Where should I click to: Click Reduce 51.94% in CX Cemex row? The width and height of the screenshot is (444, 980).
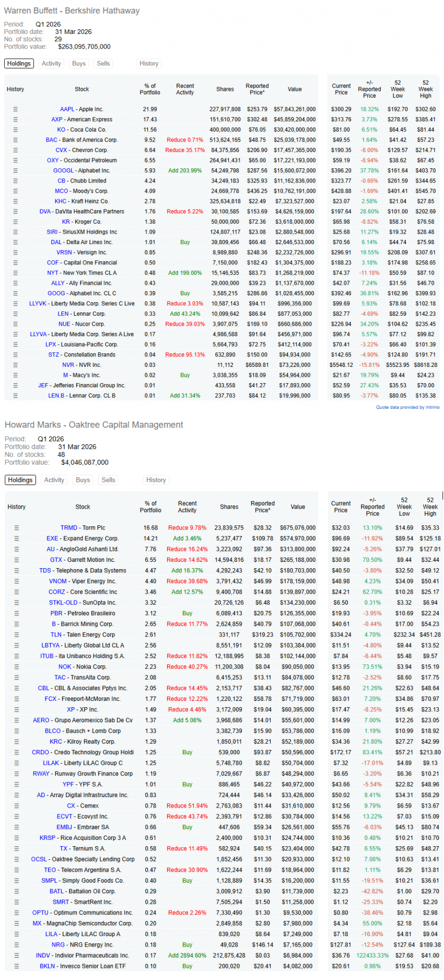click(187, 806)
